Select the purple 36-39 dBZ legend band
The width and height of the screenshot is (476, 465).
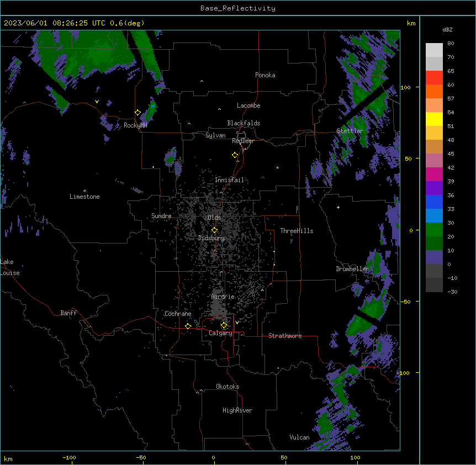pos(434,188)
